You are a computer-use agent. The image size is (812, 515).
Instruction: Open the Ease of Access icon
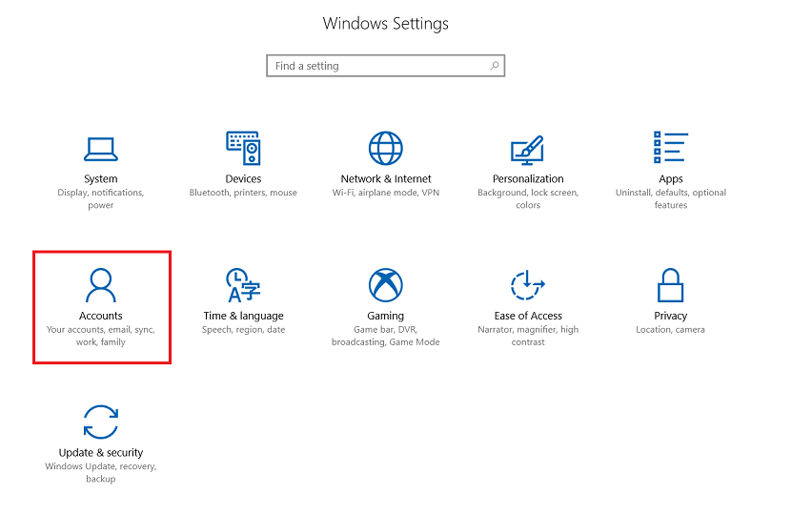(528, 285)
